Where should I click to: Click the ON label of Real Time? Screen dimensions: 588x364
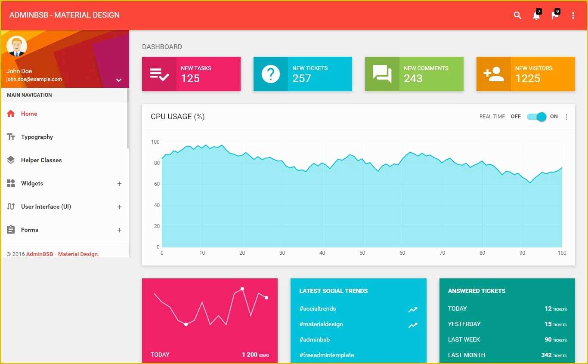[554, 117]
